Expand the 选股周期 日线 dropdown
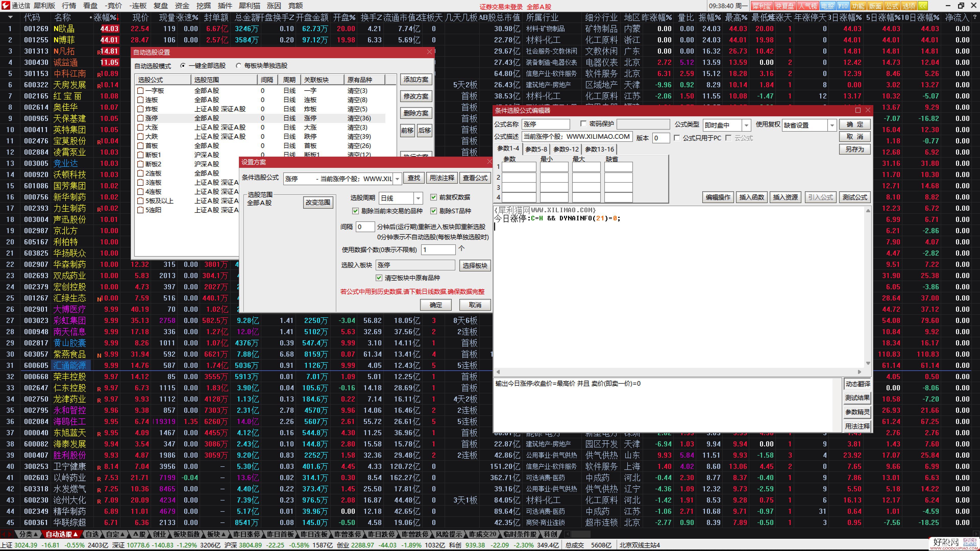Viewport: 980px width, 551px height. [x=418, y=198]
